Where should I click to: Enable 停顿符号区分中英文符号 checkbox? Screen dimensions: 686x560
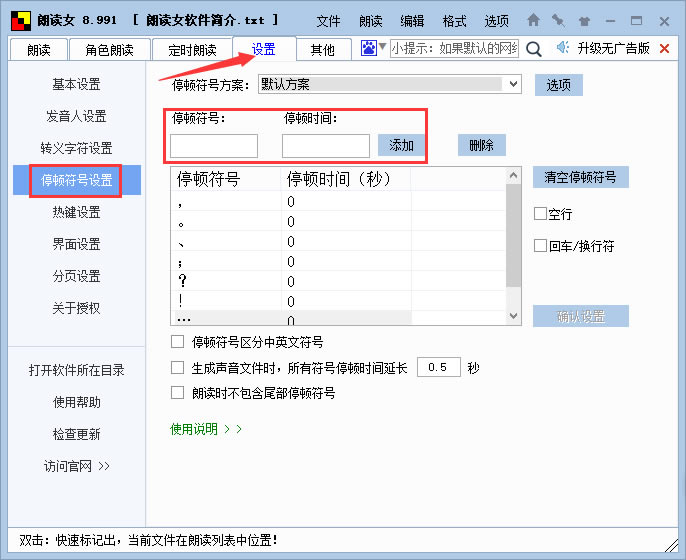tap(177, 342)
